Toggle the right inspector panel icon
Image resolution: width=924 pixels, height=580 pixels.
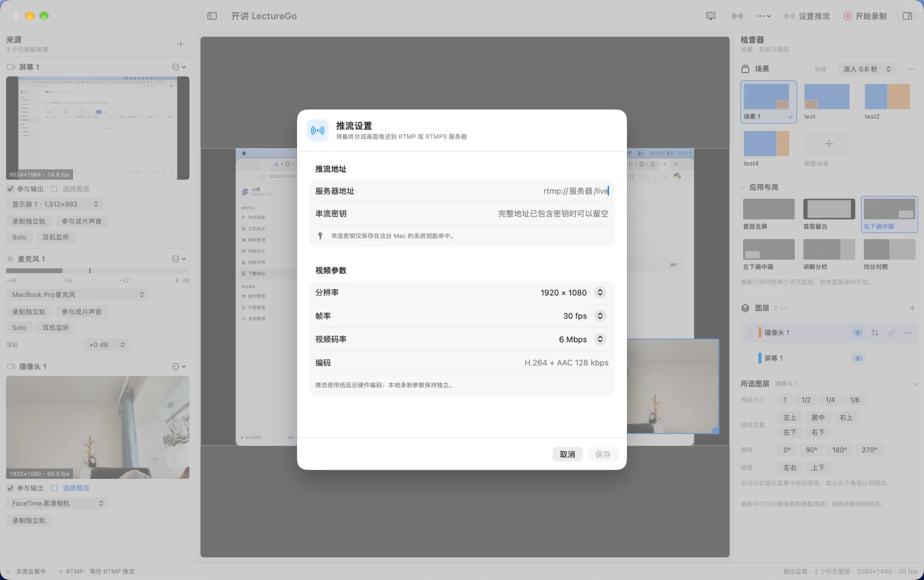point(907,16)
